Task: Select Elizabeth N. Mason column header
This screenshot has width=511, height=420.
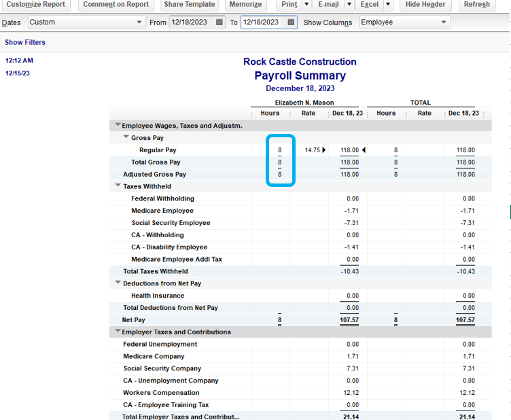Action: tap(304, 103)
